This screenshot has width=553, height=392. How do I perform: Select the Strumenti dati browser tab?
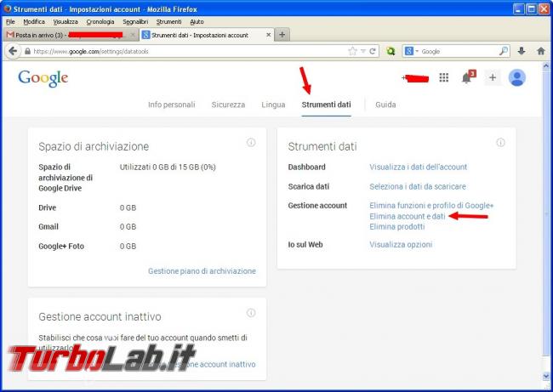point(207,35)
